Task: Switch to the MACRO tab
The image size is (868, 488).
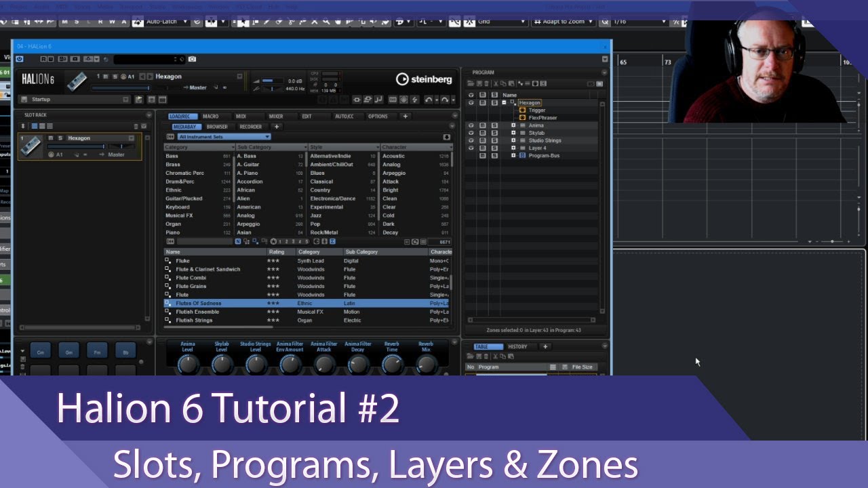Action: coord(211,117)
